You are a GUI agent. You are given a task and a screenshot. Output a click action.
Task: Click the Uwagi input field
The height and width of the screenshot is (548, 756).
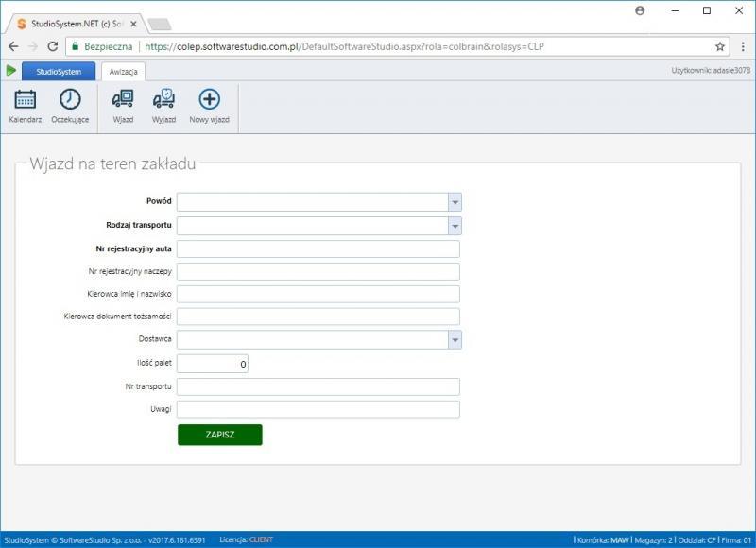pyautogui.click(x=318, y=410)
